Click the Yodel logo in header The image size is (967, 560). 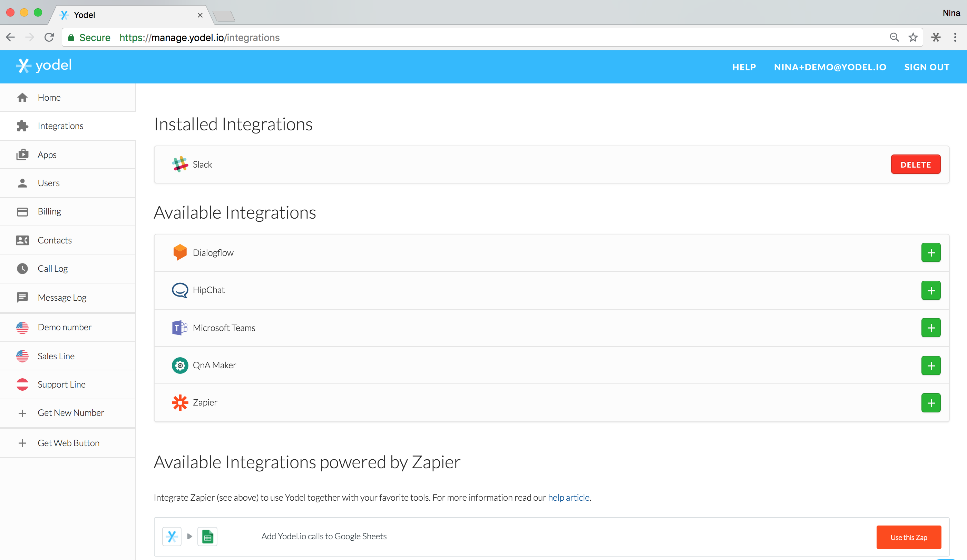click(x=44, y=66)
